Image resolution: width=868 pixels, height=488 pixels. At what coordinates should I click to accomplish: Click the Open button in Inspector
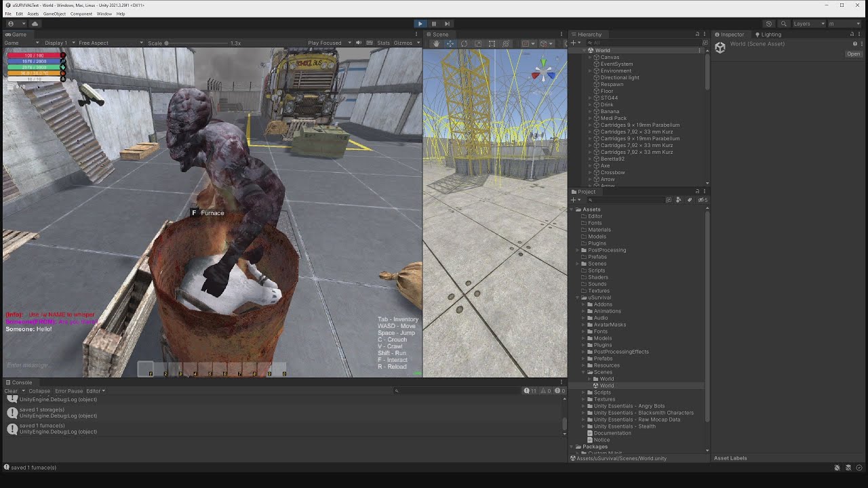coord(853,54)
